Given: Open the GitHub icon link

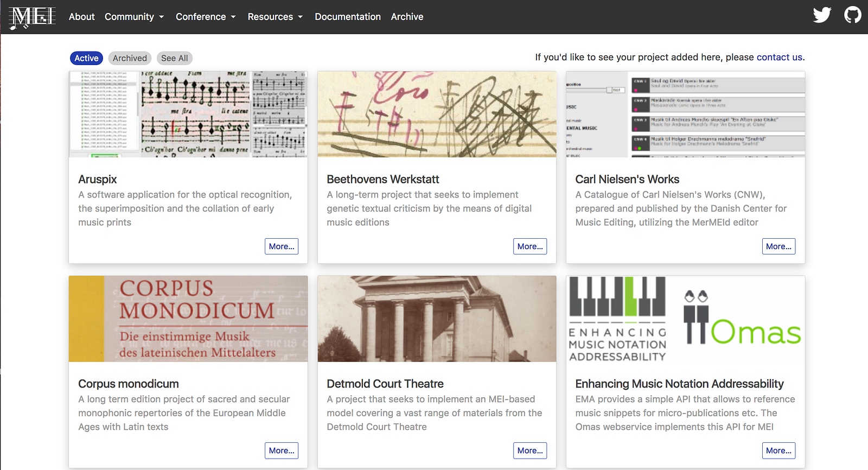Looking at the screenshot, I should coord(853,15).
